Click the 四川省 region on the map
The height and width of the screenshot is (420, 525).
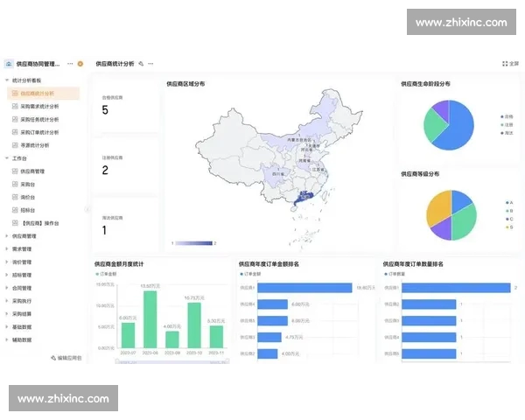point(276,174)
